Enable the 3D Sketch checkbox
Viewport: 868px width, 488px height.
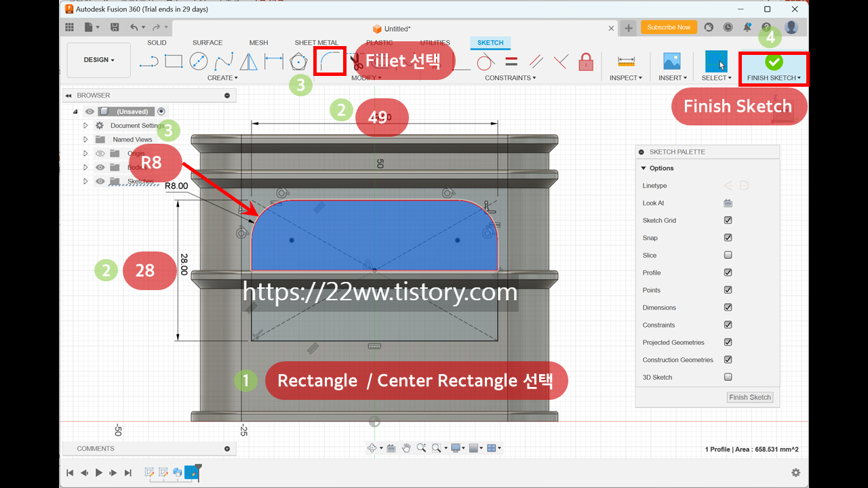click(728, 377)
